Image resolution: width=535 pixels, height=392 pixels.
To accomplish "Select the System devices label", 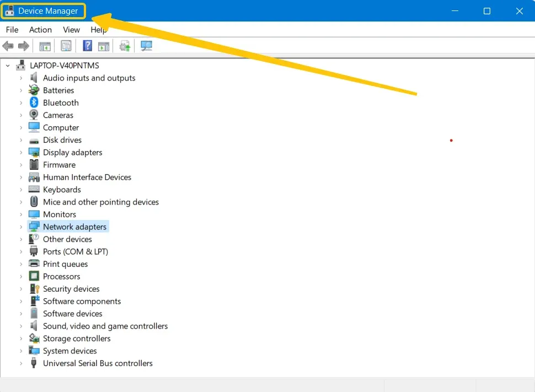I will (69, 351).
